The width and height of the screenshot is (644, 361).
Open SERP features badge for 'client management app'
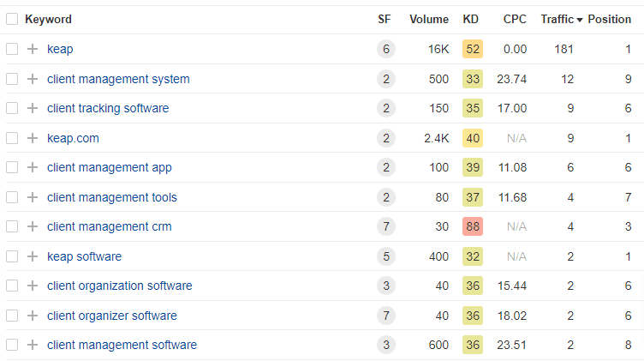(x=386, y=167)
